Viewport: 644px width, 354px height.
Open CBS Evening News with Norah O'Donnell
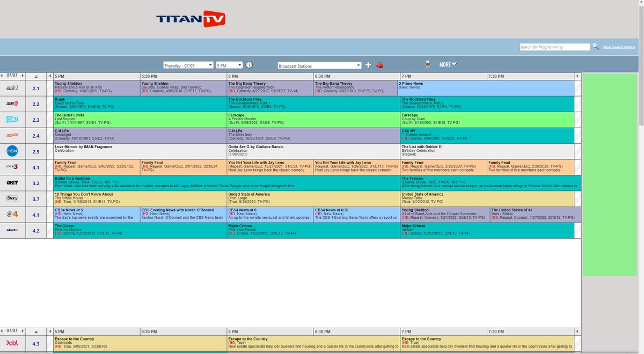pyautogui.click(x=183, y=215)
